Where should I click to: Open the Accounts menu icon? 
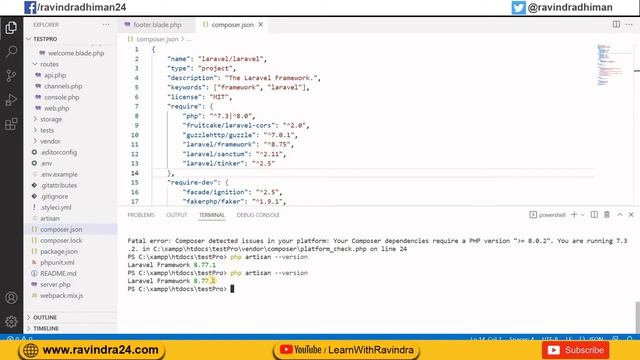point(11,298)
